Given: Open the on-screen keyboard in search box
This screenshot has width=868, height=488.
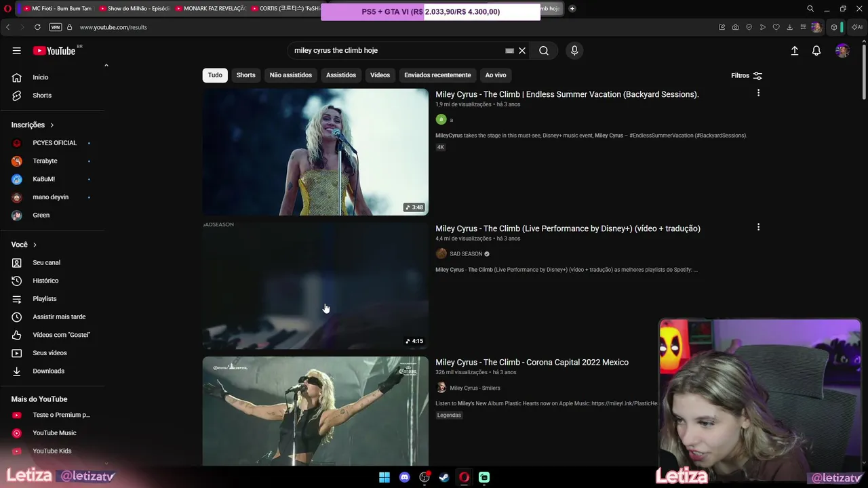Looking at the screenshot, I should (x=510, y=50).
